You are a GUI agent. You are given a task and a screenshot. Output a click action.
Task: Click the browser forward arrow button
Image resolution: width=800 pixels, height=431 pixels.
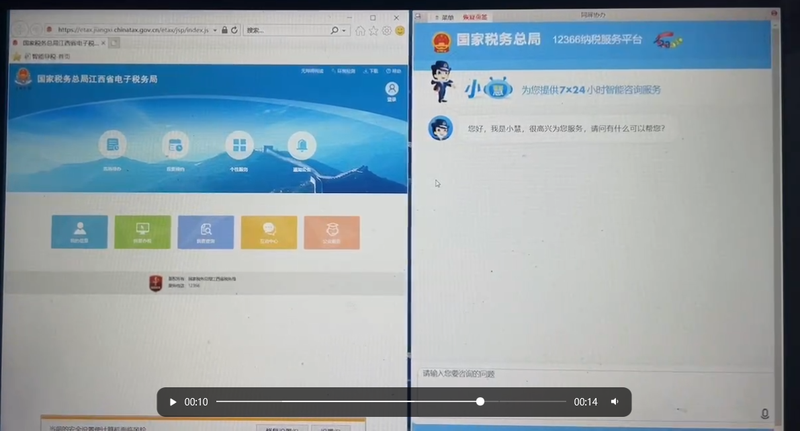36,30
